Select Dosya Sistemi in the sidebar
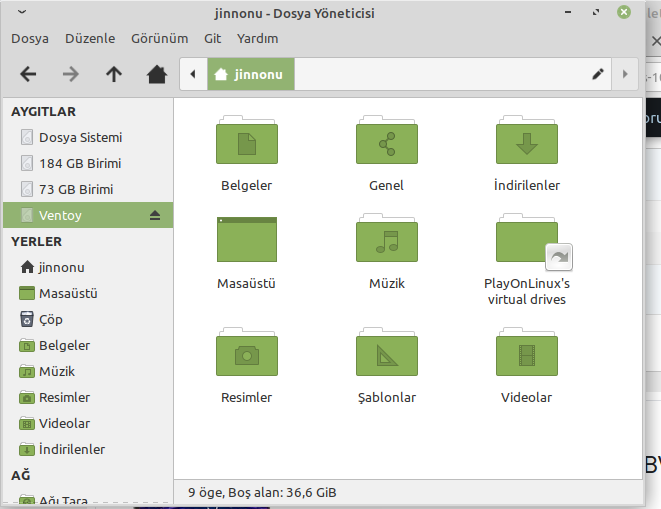Viewport: 661px width, 509px height. pos(88,137)
